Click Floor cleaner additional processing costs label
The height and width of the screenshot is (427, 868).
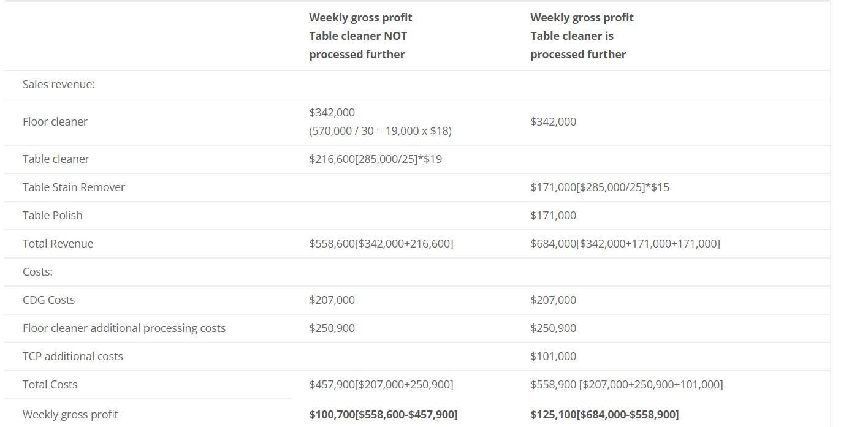124,328
